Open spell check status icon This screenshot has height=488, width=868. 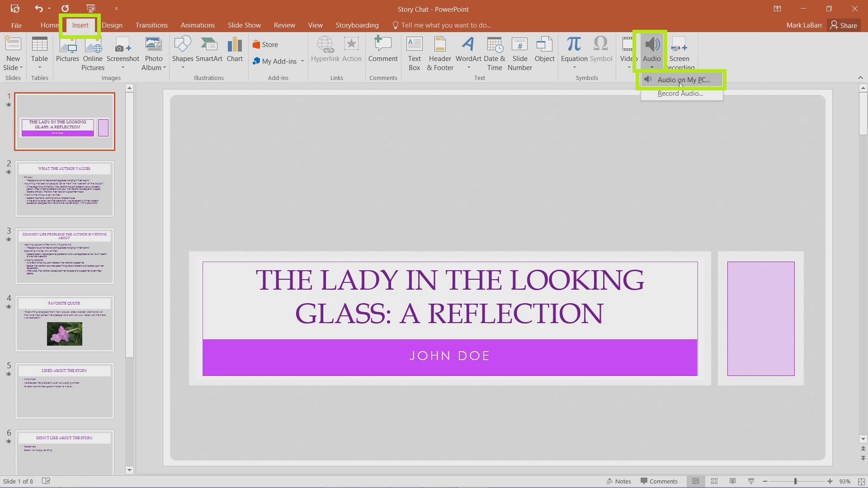(46, 481)
